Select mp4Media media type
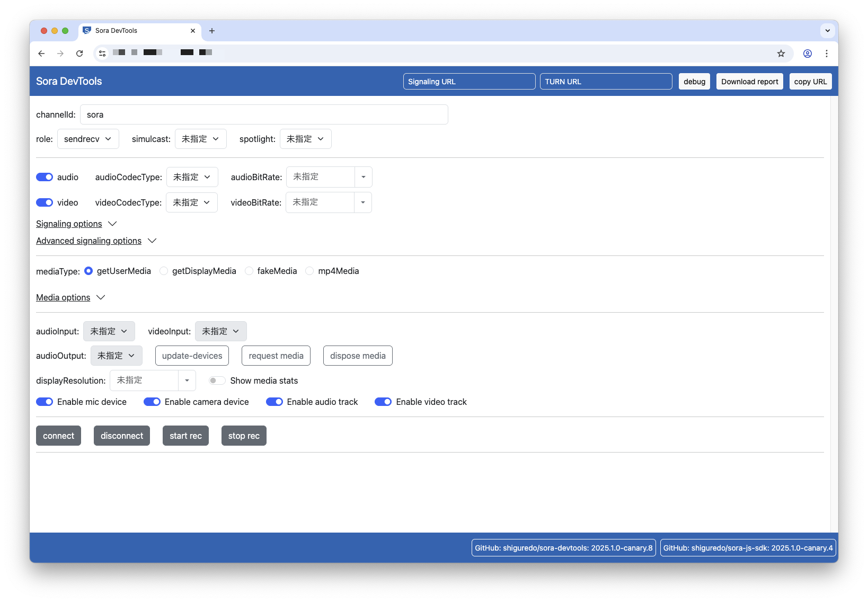The height and width of the screenshot is (602, 868). [309, 271]
